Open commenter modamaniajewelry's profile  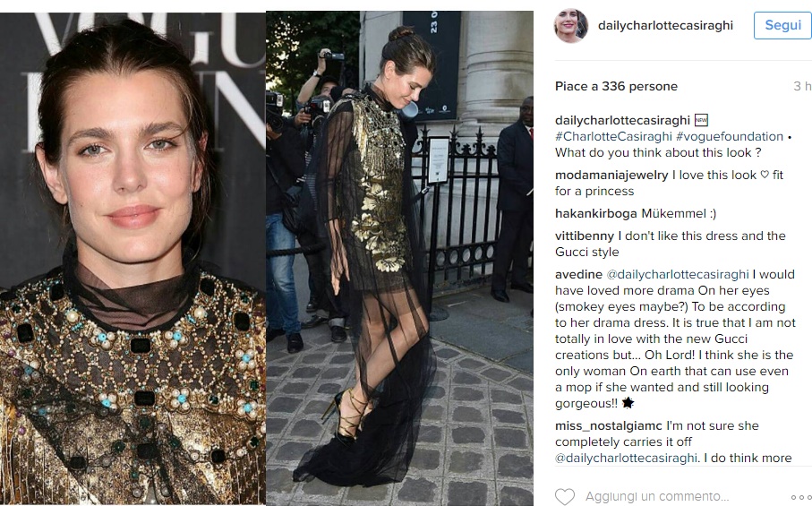(x=611, y=175)
